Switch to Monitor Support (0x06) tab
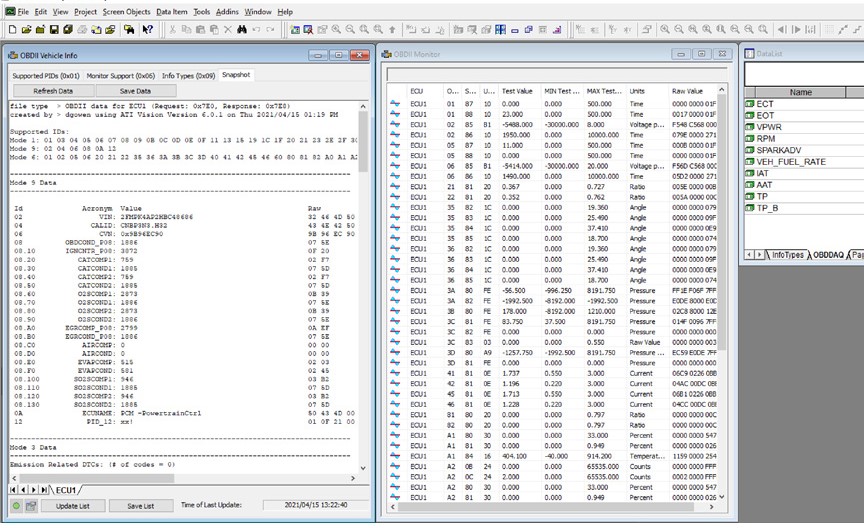This screenshot has height=528, width=864. coord(120,75)
